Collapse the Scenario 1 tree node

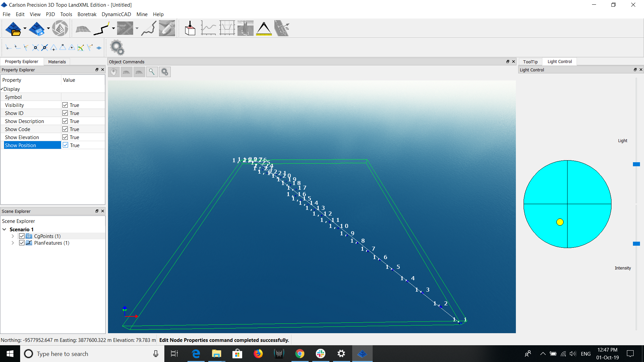4,230
